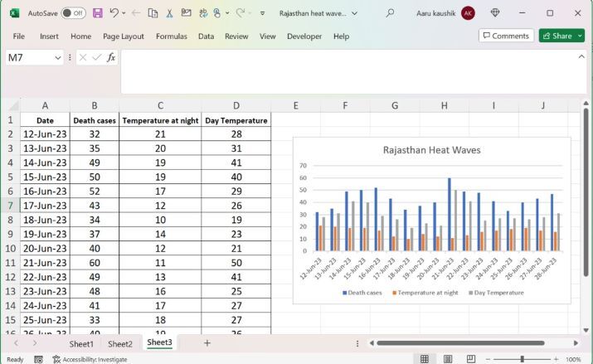The width and height of the screenshot is (593, 364).
Task: Click the 'Temperature at night' legend entry
Action: click(x=425, y=293)
